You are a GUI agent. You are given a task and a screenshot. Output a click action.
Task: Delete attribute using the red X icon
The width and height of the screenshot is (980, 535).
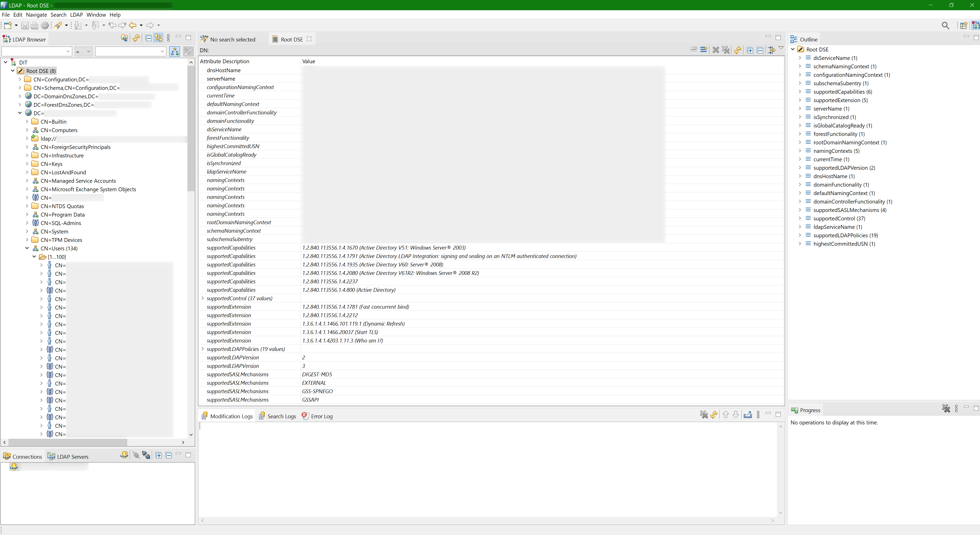pos(716,50)
